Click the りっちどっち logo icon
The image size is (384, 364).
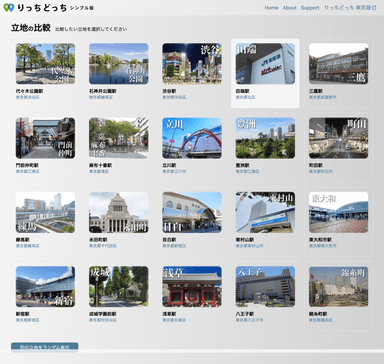click(x=9, y=8)
